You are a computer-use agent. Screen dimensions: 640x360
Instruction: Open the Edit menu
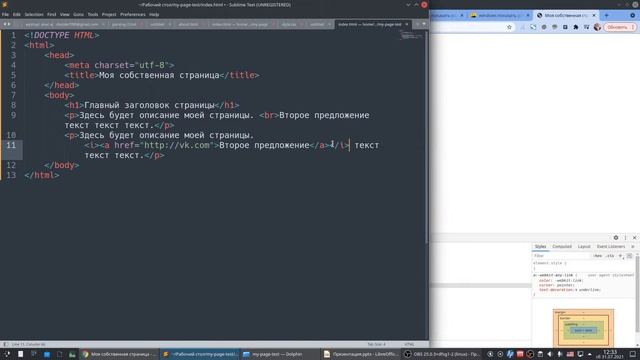pyautogui.click(x=17, y=14)
